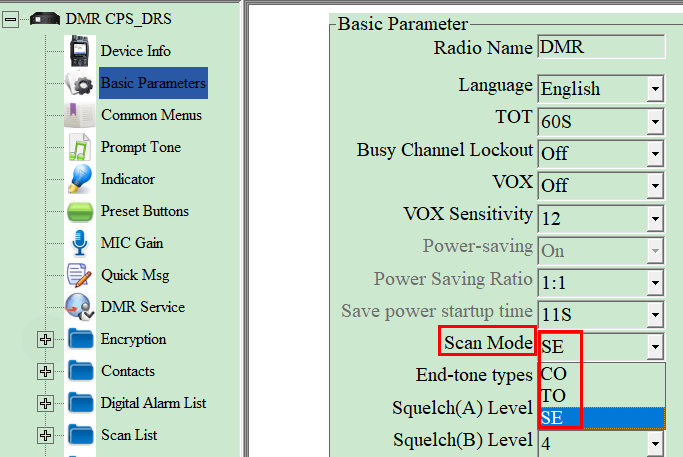Viewport: 683px width, 457px height.
Task: Select Digital Alarm List in tree
Action: [x=153, y=403]
